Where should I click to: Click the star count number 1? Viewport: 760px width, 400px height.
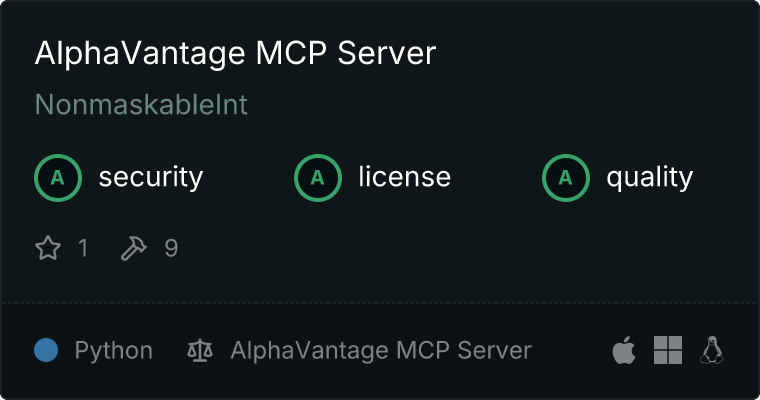point(83,248)
